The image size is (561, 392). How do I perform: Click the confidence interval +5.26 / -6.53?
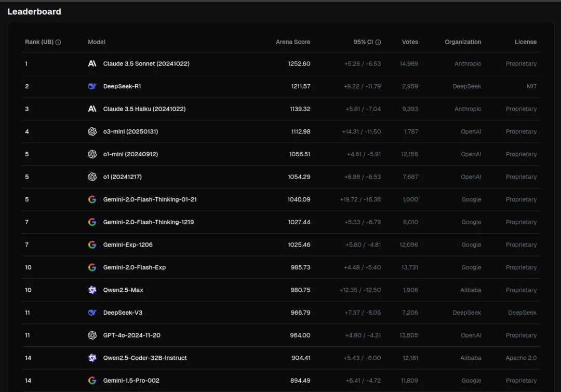[x=363, y=64]
